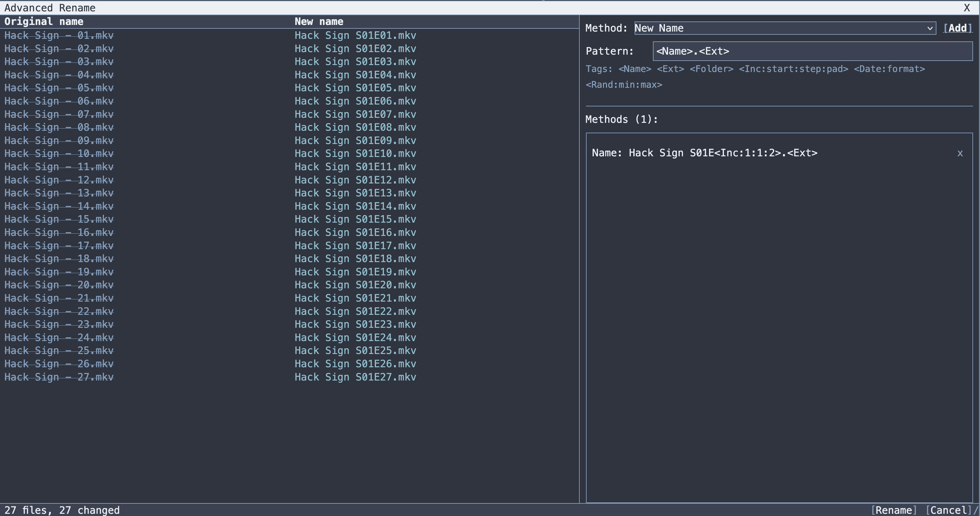Select original file Hack Sign - 07.mkv

click(59, 114)
